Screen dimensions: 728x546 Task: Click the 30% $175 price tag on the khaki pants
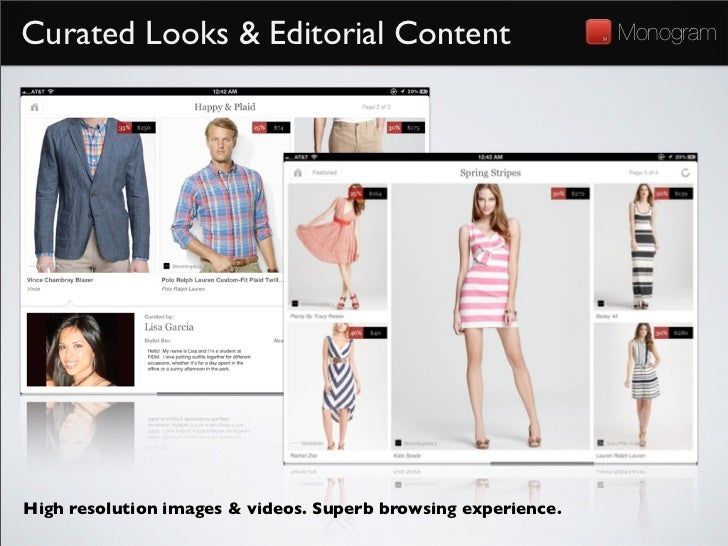[406, 128]
